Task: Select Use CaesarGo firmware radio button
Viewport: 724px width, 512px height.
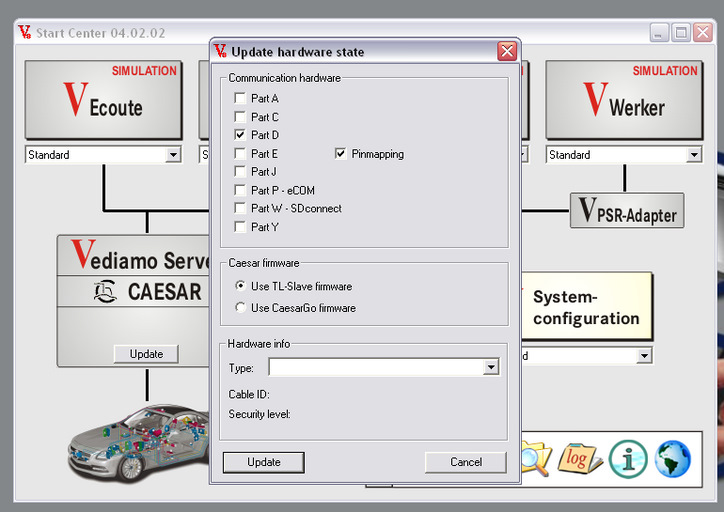Action: (x=240, y=307)
